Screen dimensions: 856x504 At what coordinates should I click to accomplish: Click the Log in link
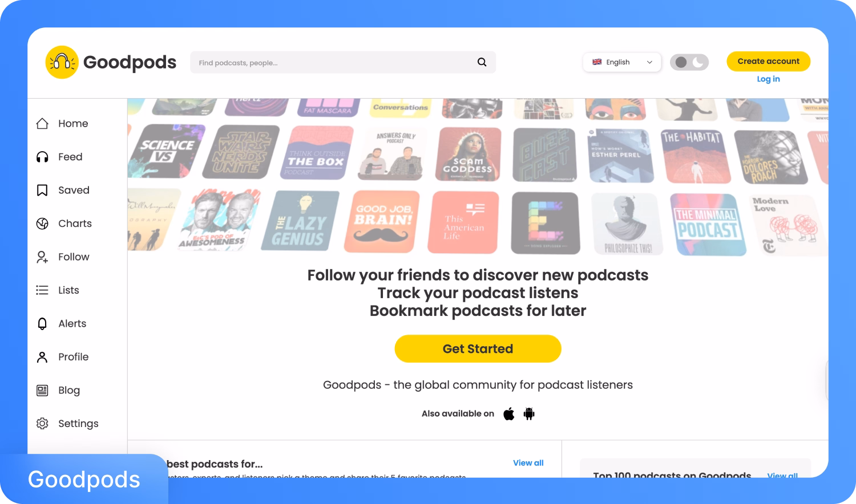tap(768, 79)
